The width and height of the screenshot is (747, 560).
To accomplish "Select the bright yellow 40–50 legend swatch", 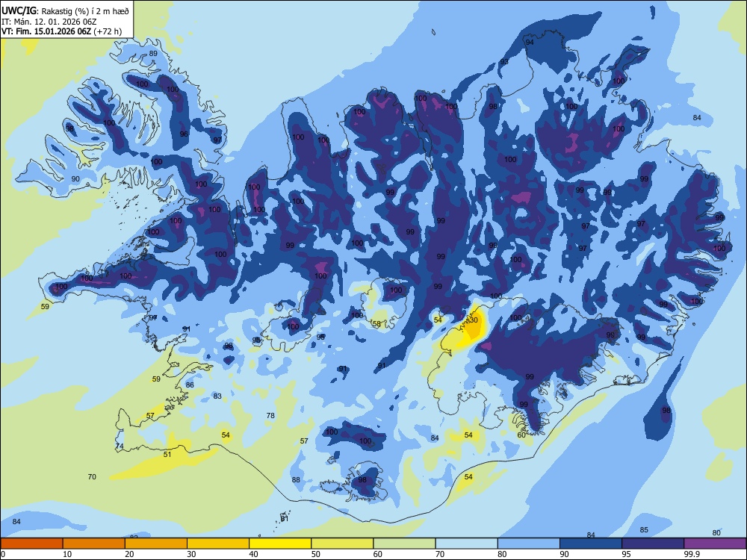I will [x=280, y=544].
